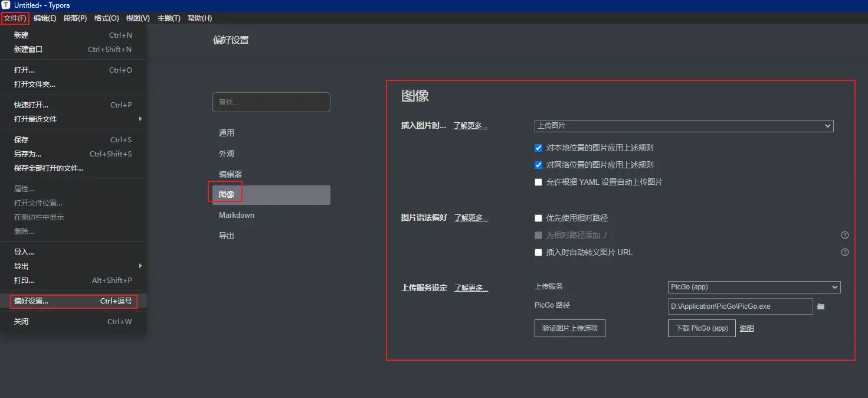Image resolution: width=868 pixels, height=398 pixels.
Task: Click help icon next to 为相对路径添加 ./
Action: [x=844, y=235]
